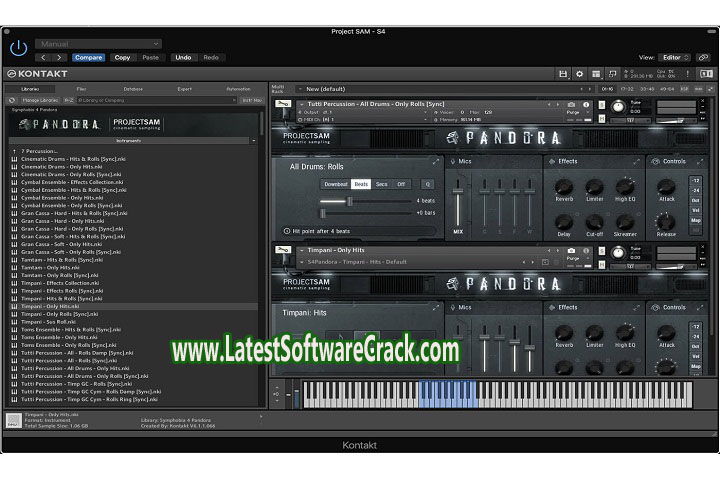The width and height of the screenshot is (720, 480).
Task: Open the Library or Company filter dropdown
Action: pyautogui.click(x=157, y=100)
